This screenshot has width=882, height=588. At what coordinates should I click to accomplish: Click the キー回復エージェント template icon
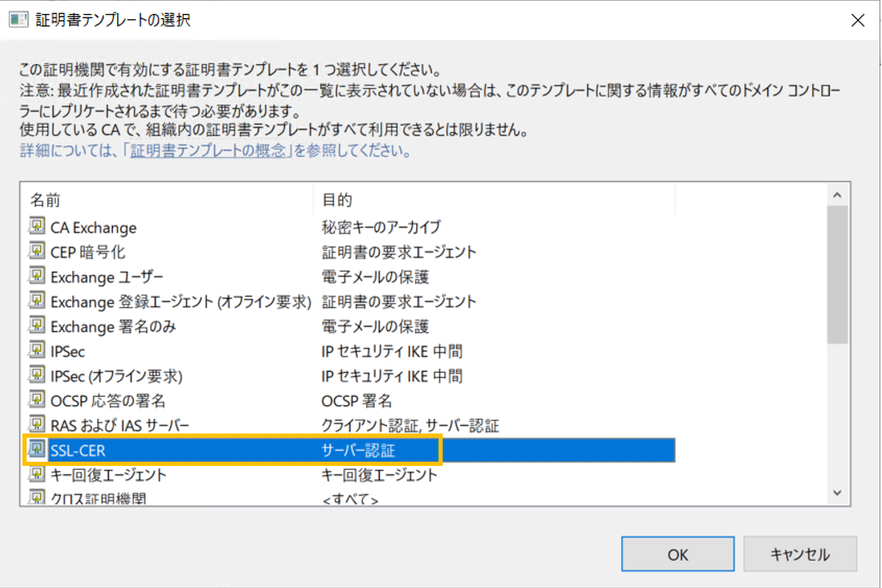[x=37, y=473]
